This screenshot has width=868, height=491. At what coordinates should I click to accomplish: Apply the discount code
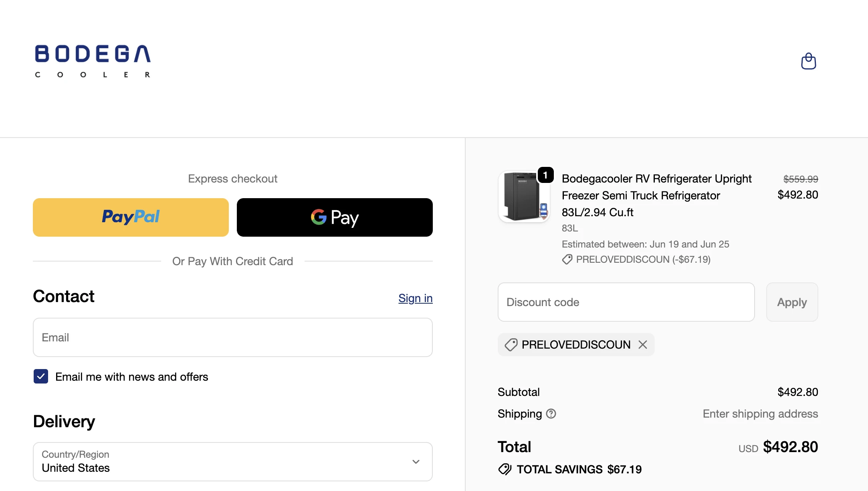(x=792, y=302)
